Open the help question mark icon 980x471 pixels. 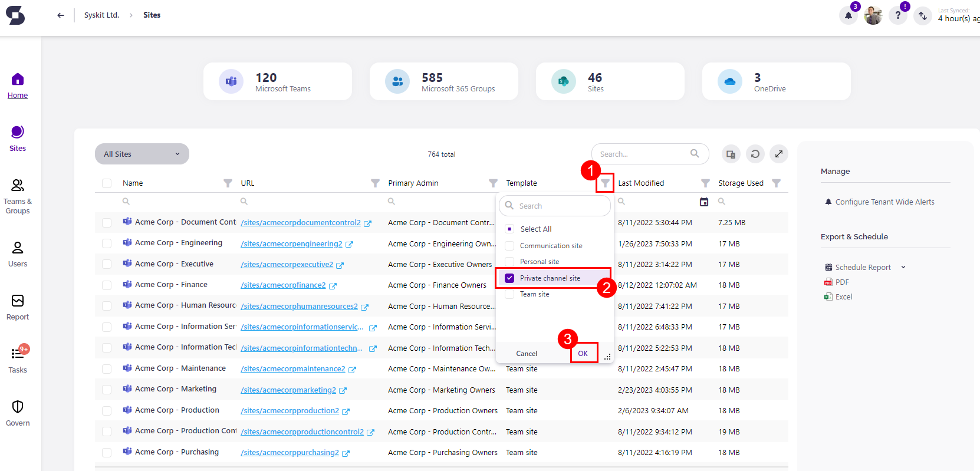897,15
